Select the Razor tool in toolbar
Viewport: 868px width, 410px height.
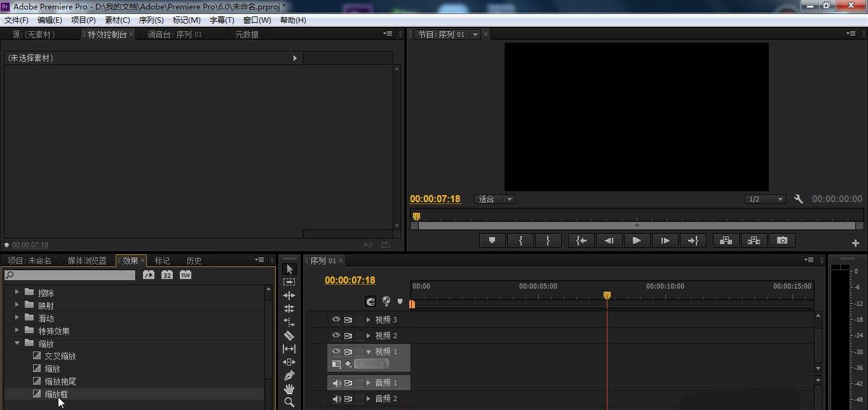pyautogui.click(x=289, y=335)
